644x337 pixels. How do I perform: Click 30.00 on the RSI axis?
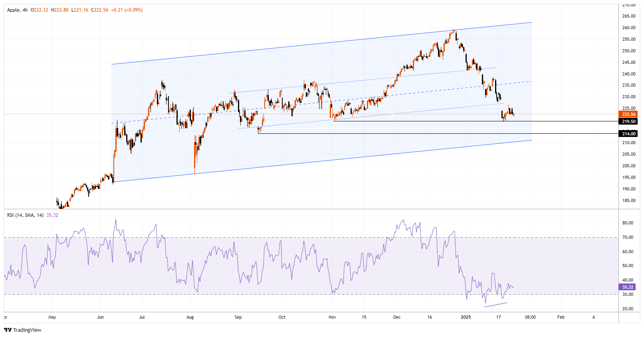628,295
